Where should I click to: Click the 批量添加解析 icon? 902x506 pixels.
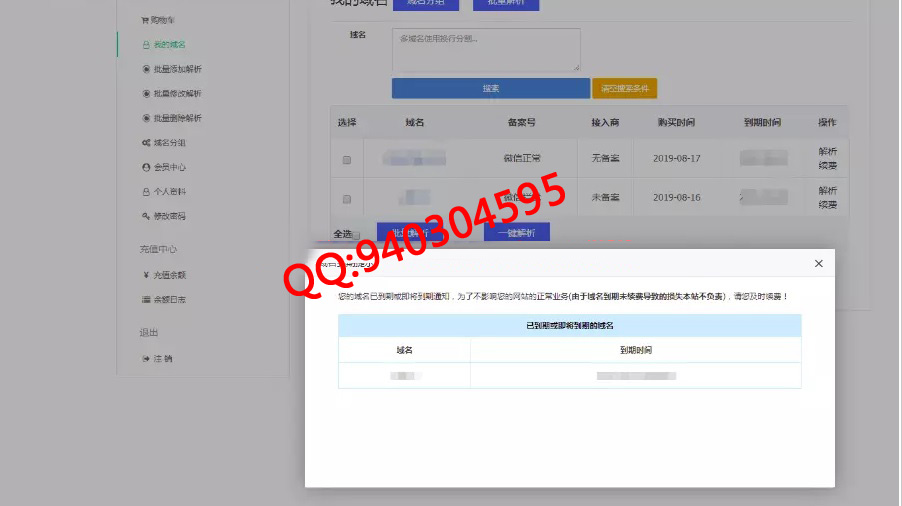(x=146, y=69)
